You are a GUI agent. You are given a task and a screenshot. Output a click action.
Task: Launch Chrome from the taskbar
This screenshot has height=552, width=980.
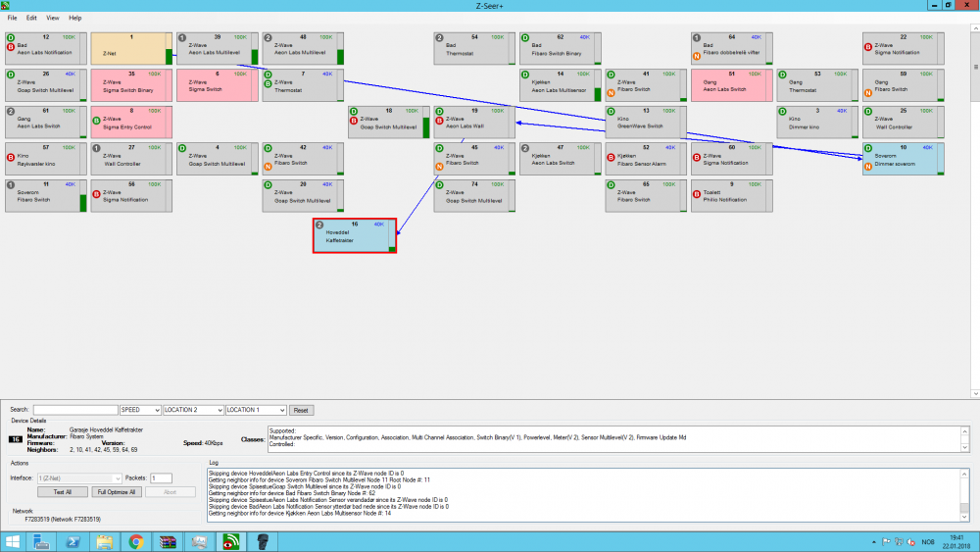135,540
